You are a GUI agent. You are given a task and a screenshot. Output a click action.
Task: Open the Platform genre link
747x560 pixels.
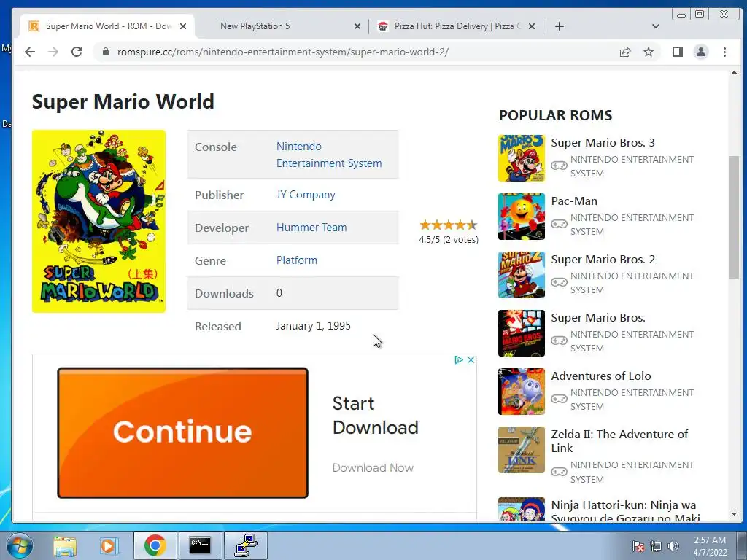tap(296, 260)
